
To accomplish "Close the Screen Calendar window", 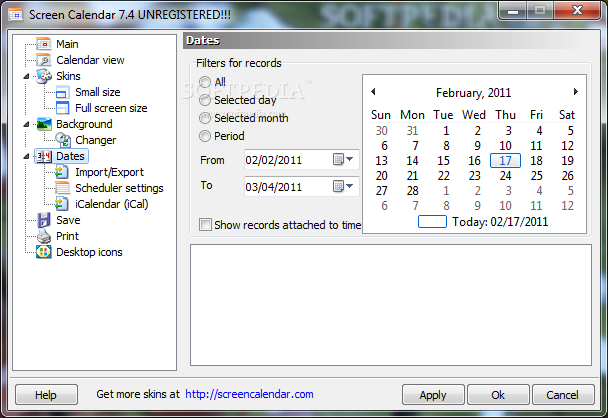I will pyautogui.click(x=577, y=10).
